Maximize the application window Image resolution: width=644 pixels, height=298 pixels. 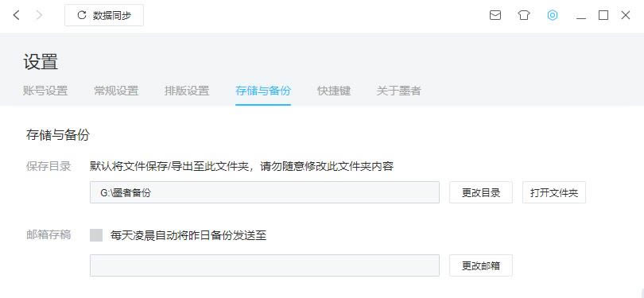click(x=603, y=16)
